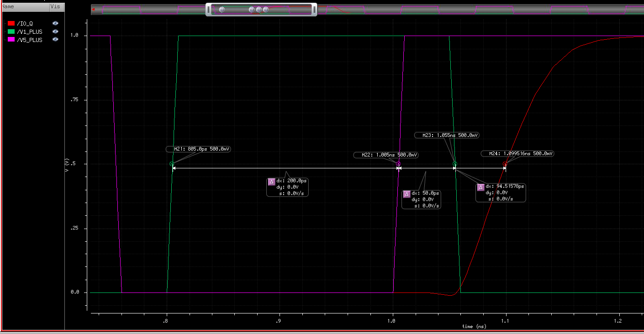
Task: Select the /V5_PLUS signal name in legend
Action: coord(30,40)
